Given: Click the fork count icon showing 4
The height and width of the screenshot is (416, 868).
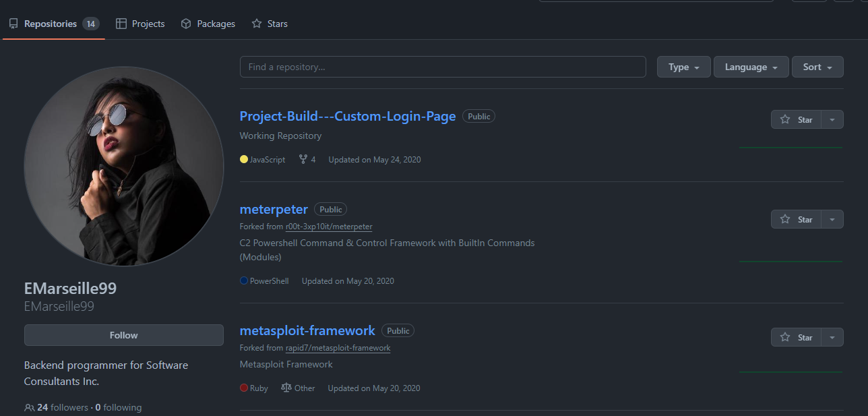Looking at the screenshot, I should [303, 160].
